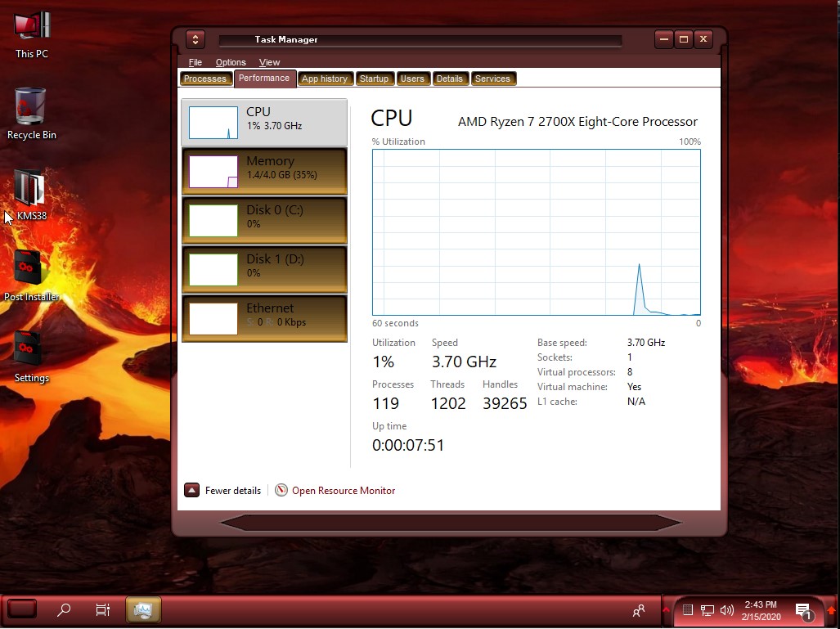Screen dimensions: 840x629
Task: Switch to the Processes tab
Action: click(x=205, y=79)
